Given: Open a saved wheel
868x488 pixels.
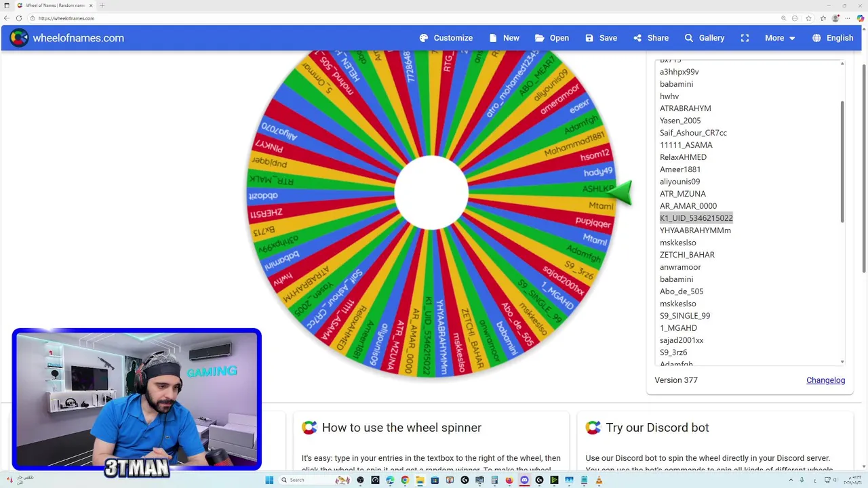Looking at the screenshot, I should click(551, 38).
